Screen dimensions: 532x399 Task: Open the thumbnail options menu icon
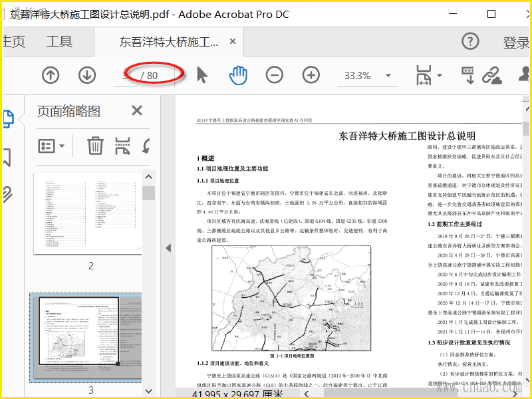[51, 146]
